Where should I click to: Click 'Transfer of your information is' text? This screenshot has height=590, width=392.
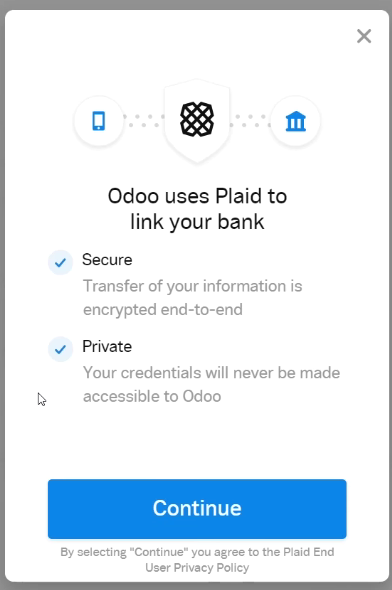[193, 286]
